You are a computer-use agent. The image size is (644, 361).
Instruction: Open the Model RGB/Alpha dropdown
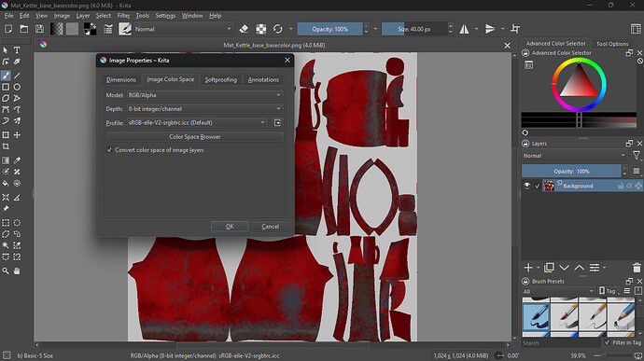point(204,95)
